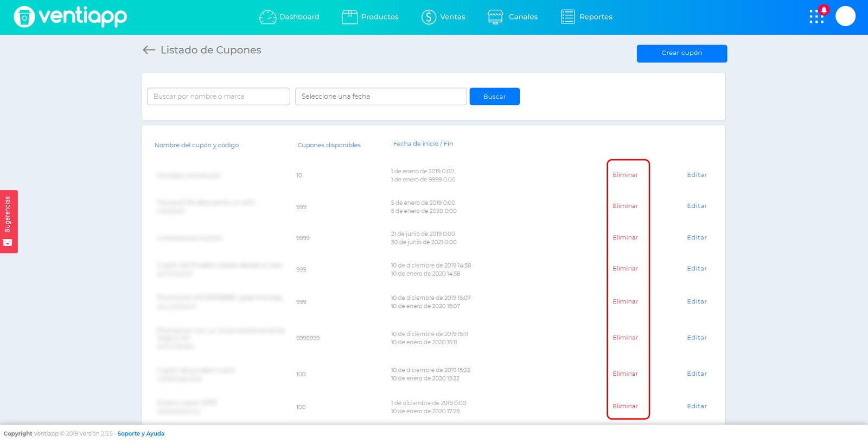Open the Dashboard gauge icon
This screenshot has width=868, height=442.
[267, 17]
